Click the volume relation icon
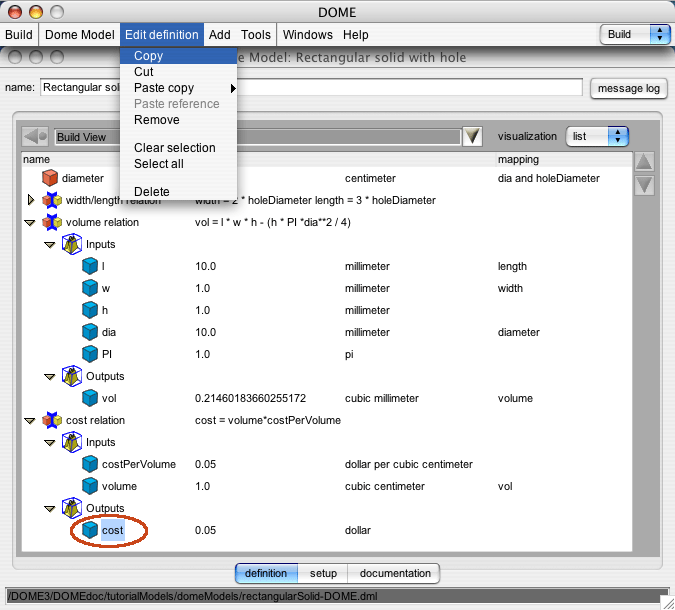Screen dimensions: 675x610 tap(52, 222)
